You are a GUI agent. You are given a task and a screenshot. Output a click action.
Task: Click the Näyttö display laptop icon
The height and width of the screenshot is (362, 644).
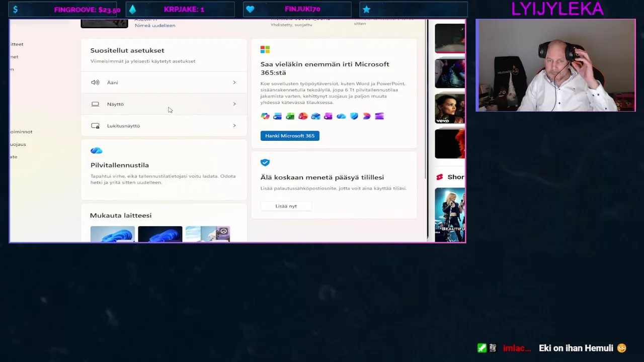coord(95,104)
